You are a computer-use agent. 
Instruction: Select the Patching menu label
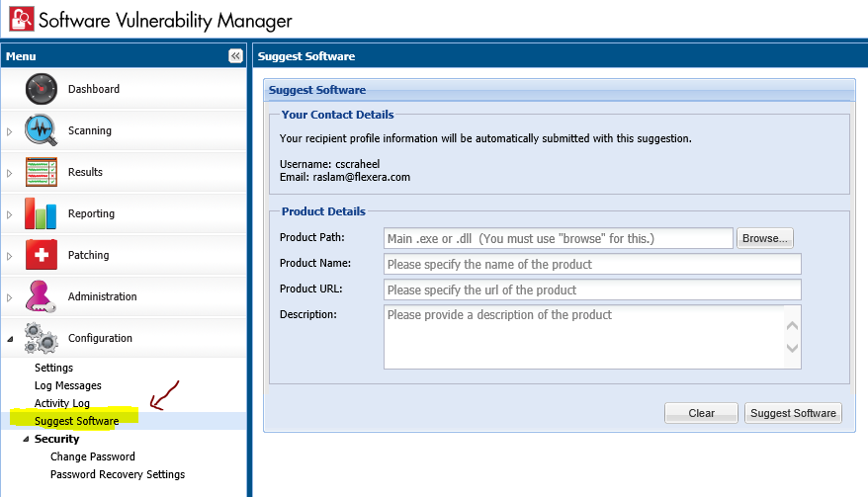(x=89, y=255)
